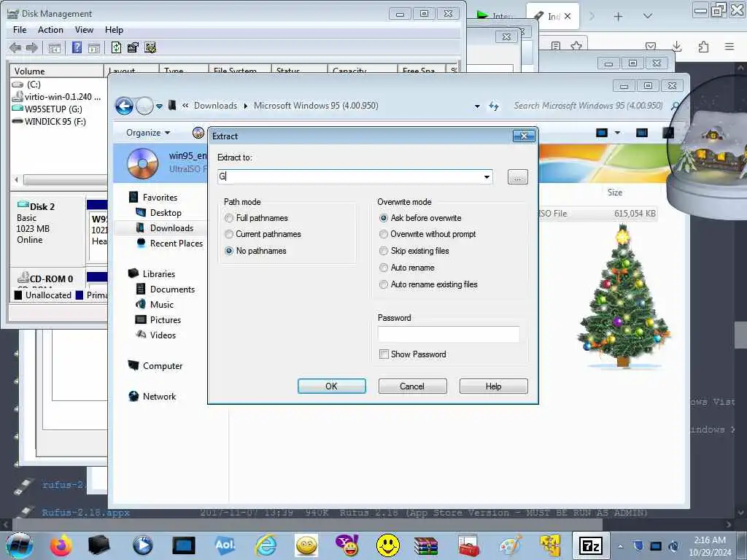The height and width of the screenshot is (560, 747).
Task: Click the settings icon after Properties in Disk Management
Action: click(x=150, y=47)
